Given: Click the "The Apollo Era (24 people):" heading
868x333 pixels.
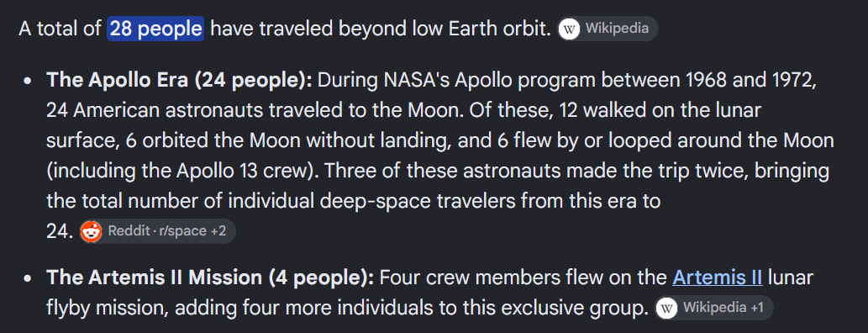Looking at the screenshot, I should coord(179,81).
